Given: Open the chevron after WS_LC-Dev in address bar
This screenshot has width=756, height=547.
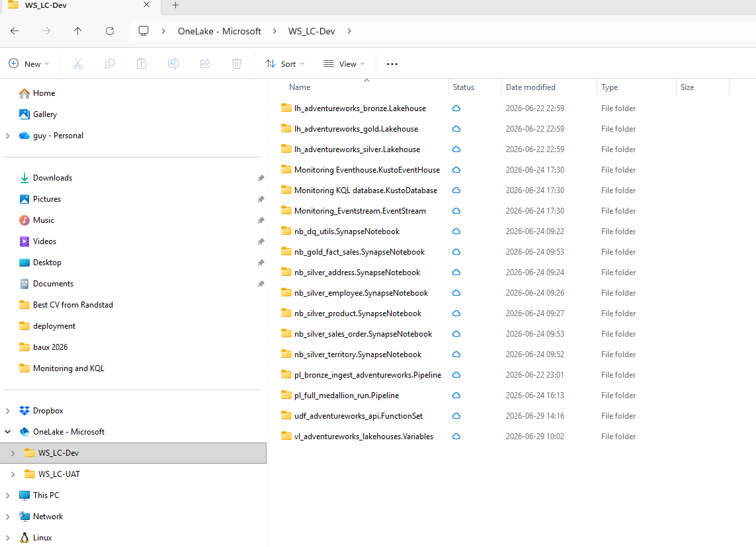Looking at the screenshot, I should 349,31.
